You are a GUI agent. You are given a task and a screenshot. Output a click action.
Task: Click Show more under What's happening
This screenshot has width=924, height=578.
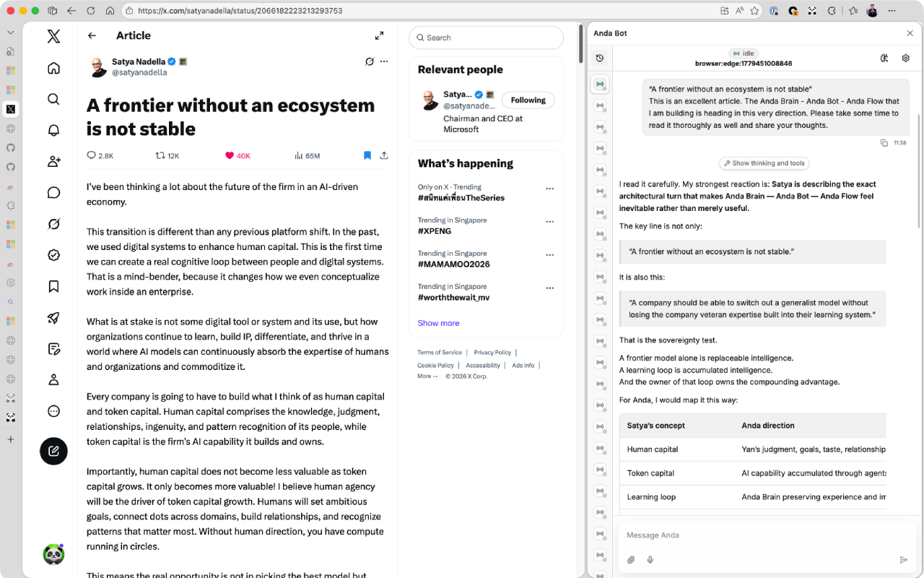(x=438, y=323)
